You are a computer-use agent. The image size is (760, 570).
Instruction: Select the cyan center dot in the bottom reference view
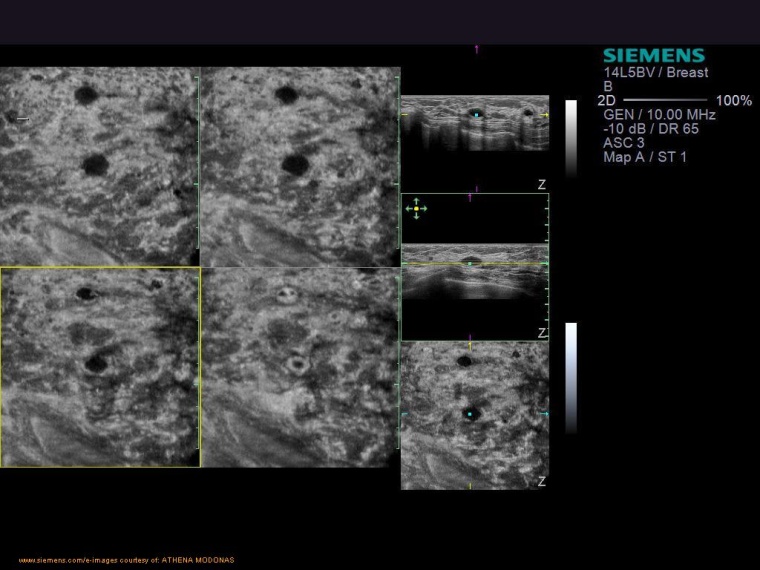pos(469,412)
